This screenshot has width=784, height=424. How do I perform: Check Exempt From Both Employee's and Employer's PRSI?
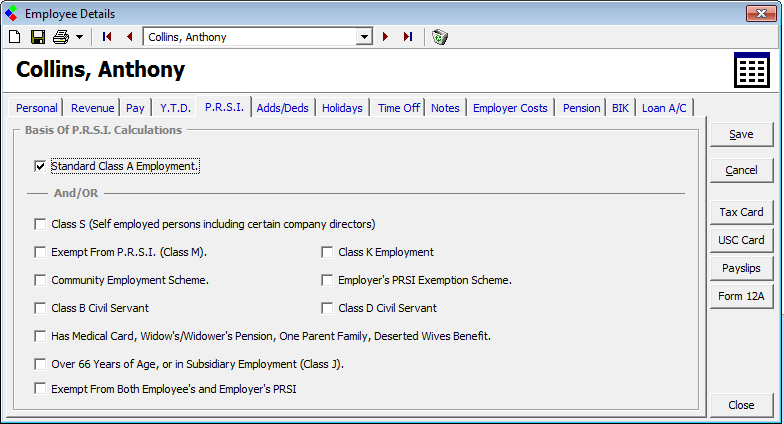click(x=40, y=388)
